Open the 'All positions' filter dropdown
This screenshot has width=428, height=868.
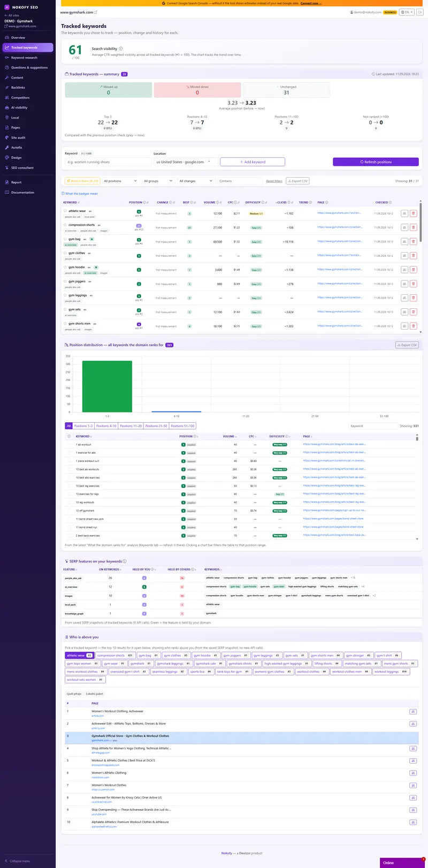click(x=120, y=181)
